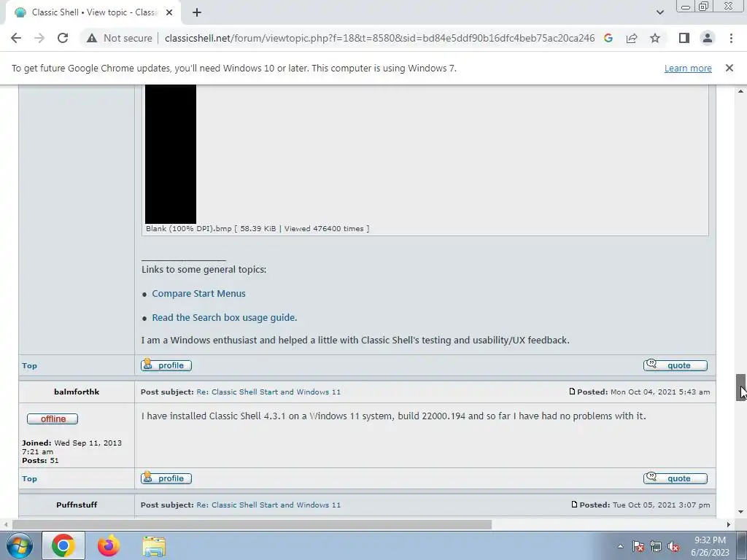This screenshot has width=747, height=560.
Task: Click horizontal scrollbar left arrow
Action: pyautogui.click(x=5, y=524)
